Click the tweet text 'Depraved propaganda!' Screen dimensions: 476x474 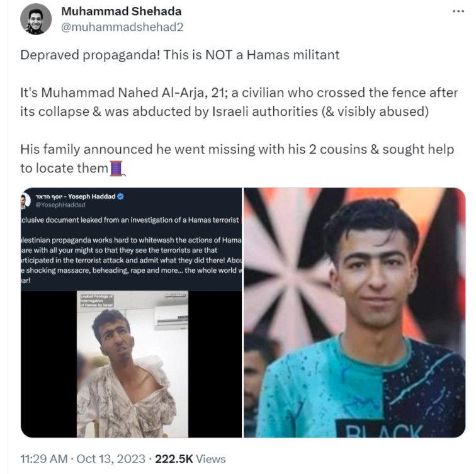click(x=90, y=55)
